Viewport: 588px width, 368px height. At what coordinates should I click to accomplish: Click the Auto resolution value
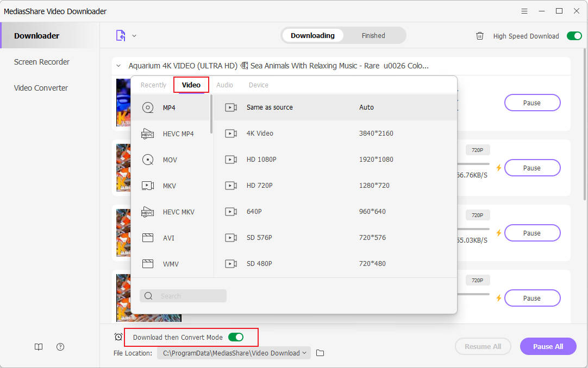point(366,107)
